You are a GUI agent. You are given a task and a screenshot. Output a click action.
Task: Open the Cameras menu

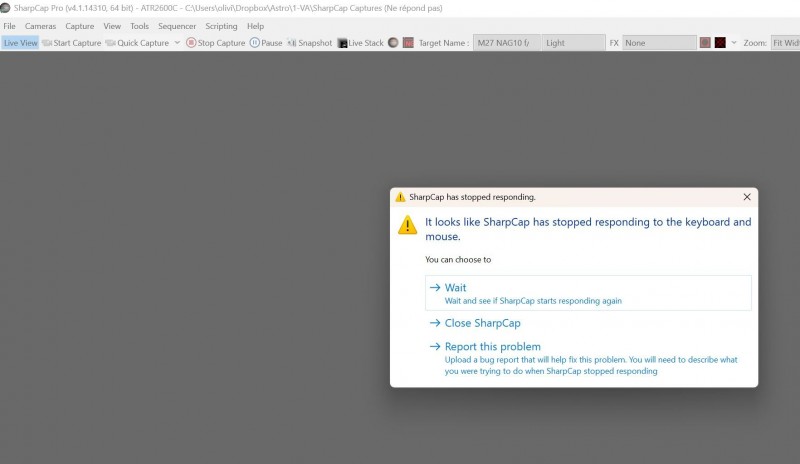pyautogui.click(x=40, y=26)
